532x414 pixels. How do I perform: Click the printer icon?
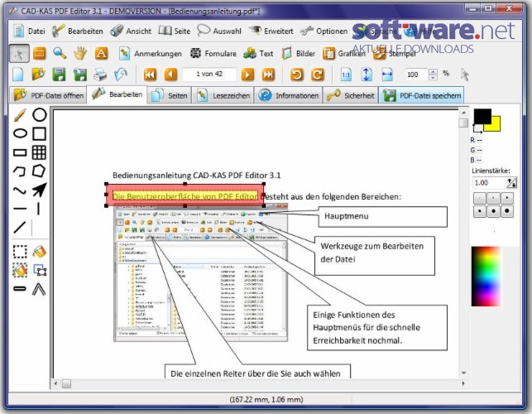click(x=100, y=75)
